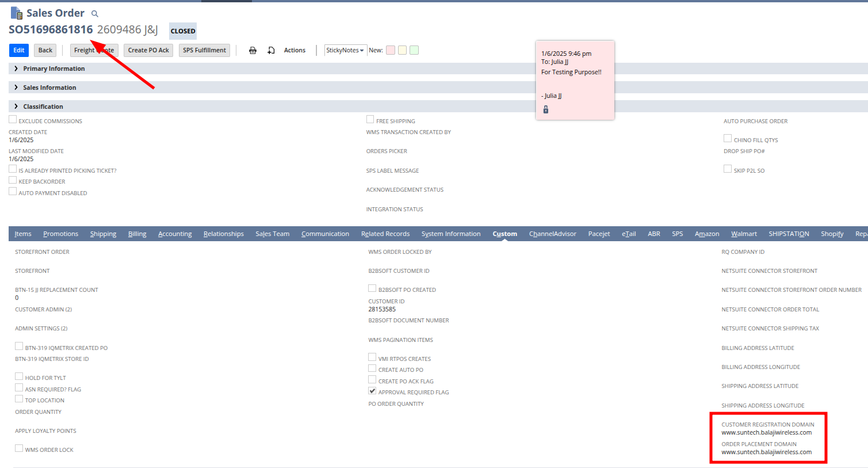Toggle the Exclude Commissions checkbox
The width and height of the screenshot is (868, 468).
click(13, 120)
